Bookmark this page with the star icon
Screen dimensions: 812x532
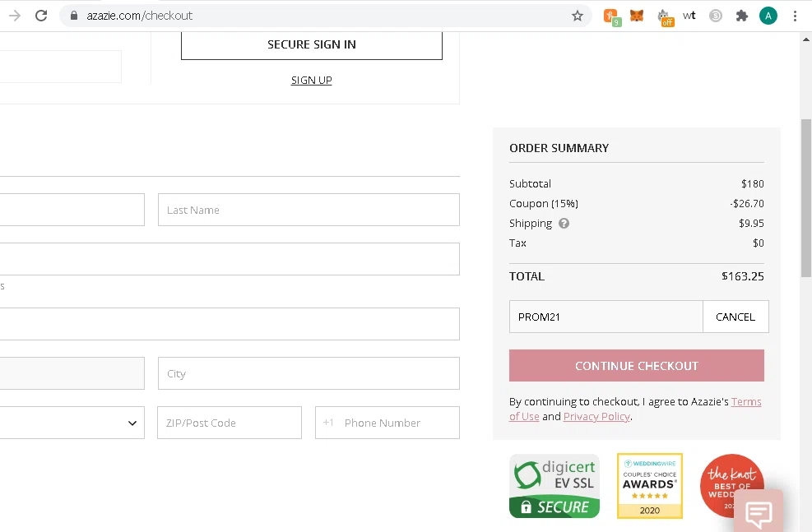point(578,16)
